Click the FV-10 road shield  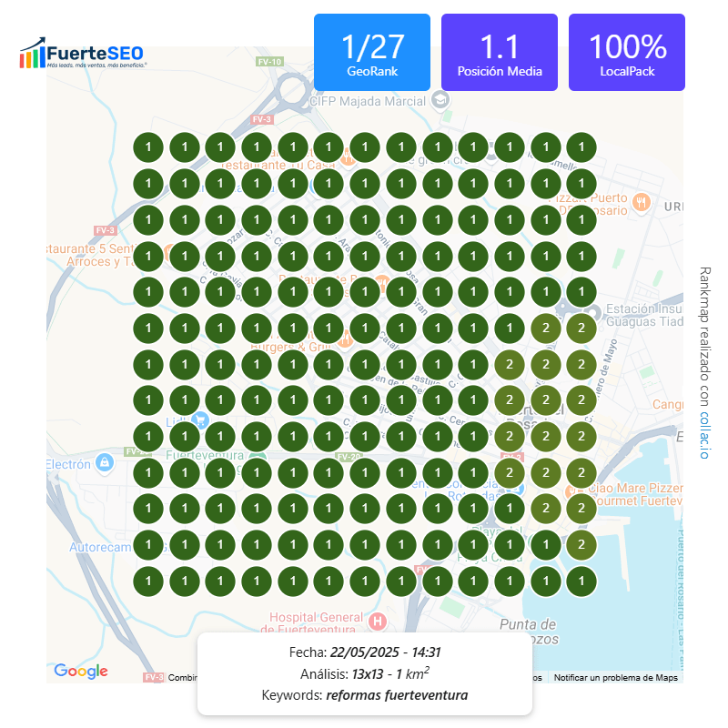(x=269, y=62)
